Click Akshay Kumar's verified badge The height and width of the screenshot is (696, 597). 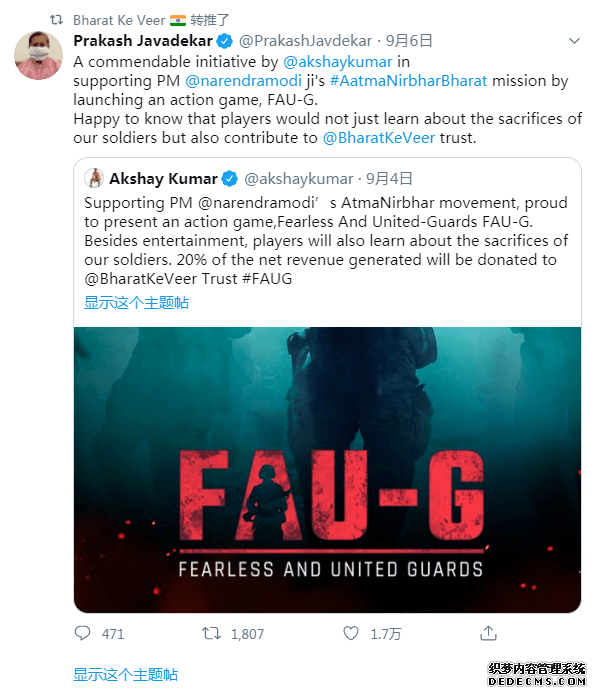tap(229, 179)
